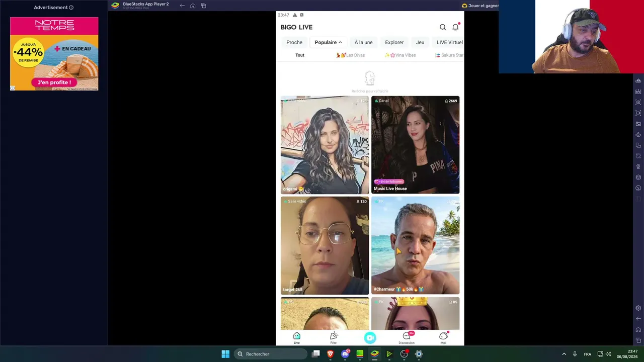Click the Advertisement info icon
Image resolution: width=644 pixels, height=362 pixels.
[x=71, y=8]
